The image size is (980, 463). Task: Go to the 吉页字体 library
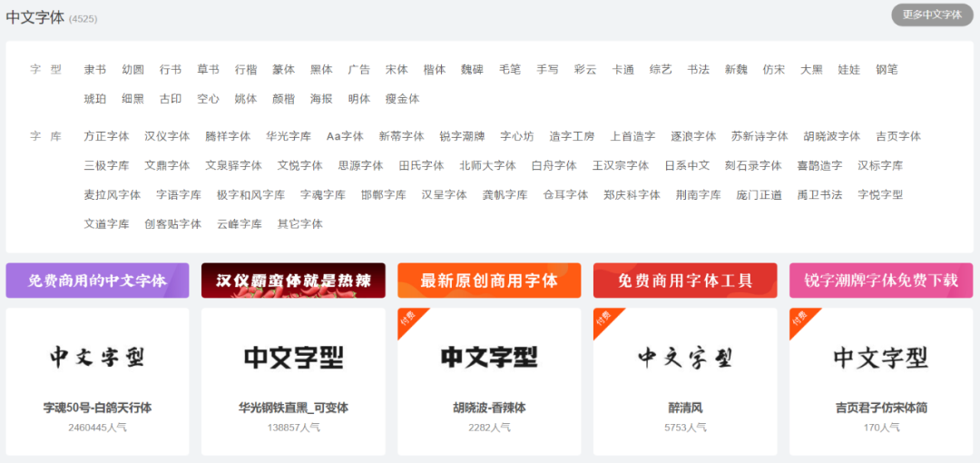898,136
